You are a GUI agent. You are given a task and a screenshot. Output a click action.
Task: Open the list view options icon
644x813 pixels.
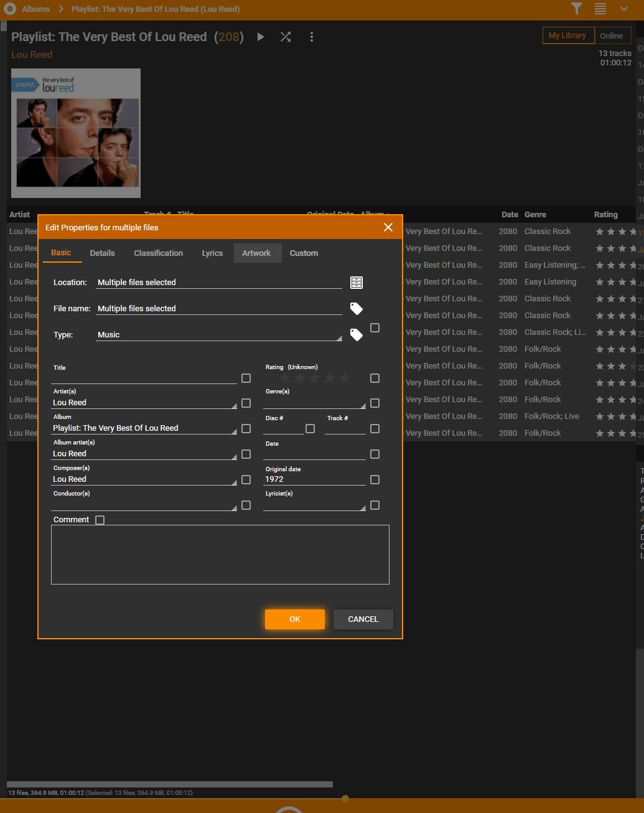click(600, 9)
